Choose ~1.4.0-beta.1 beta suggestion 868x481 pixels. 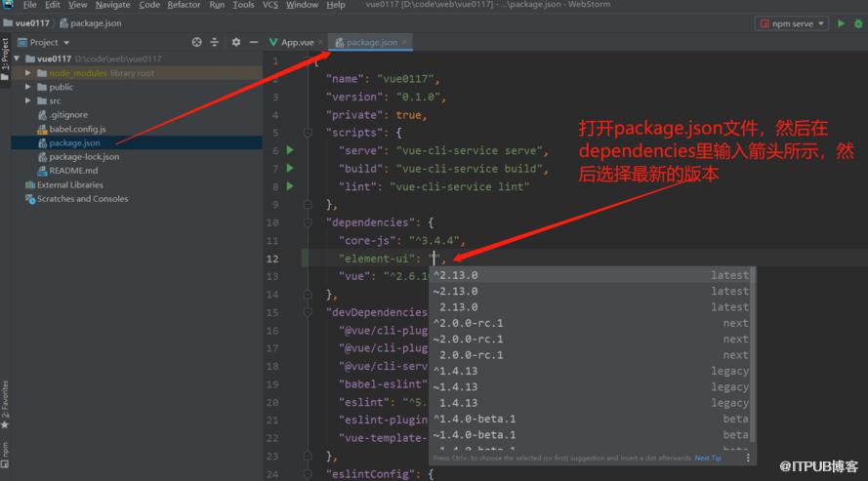[x=590, y=434]
